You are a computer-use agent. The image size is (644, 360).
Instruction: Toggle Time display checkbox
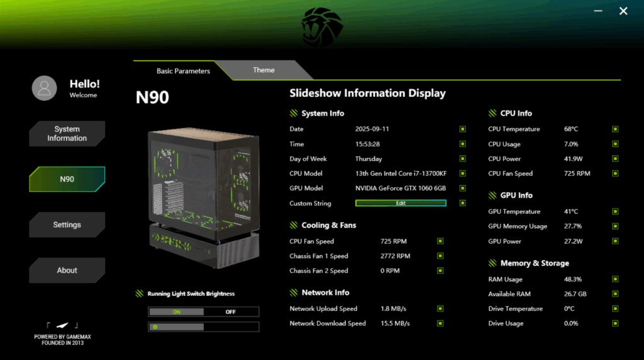462,144
